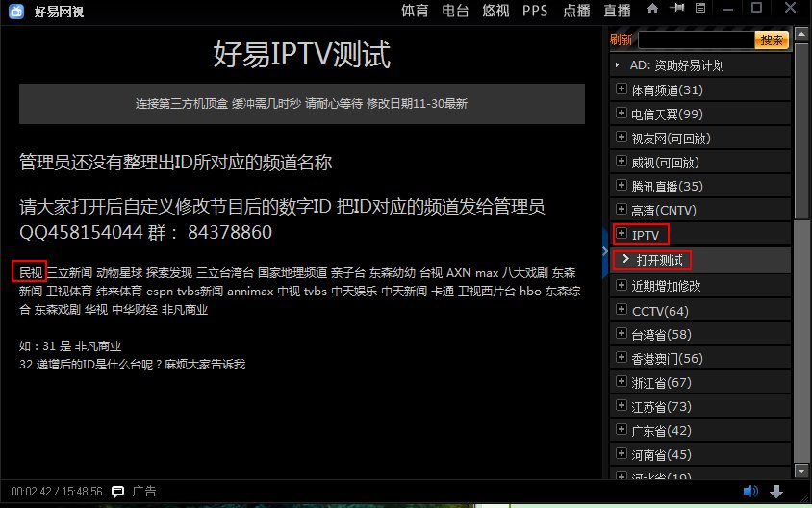The width and height of the screenshot is (812, 508).
Task: Click the 民视 channel name text
Action: (31, 272)
